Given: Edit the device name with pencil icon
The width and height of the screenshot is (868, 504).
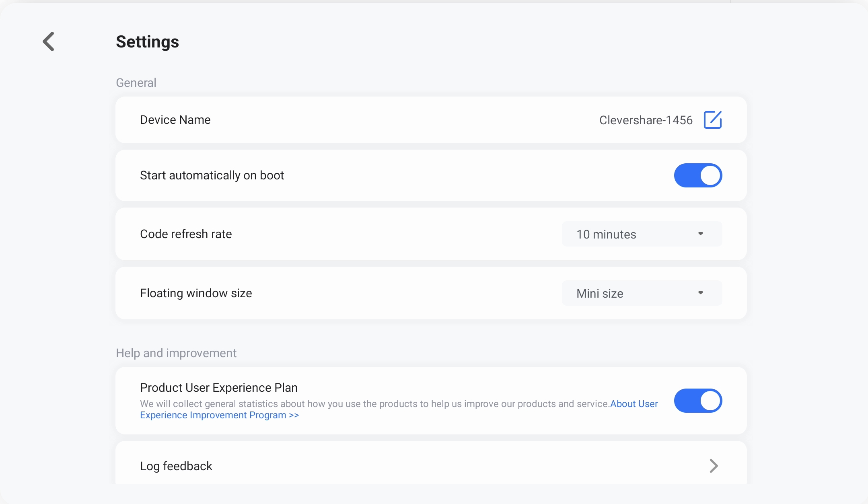Looking at the screenshot, I should (713, 120).
